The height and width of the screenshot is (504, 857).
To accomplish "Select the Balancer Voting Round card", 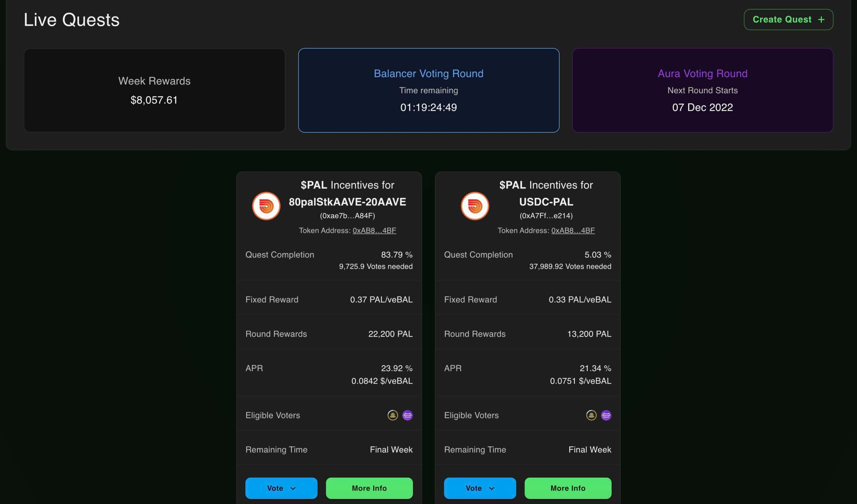I will coord(428,90).
